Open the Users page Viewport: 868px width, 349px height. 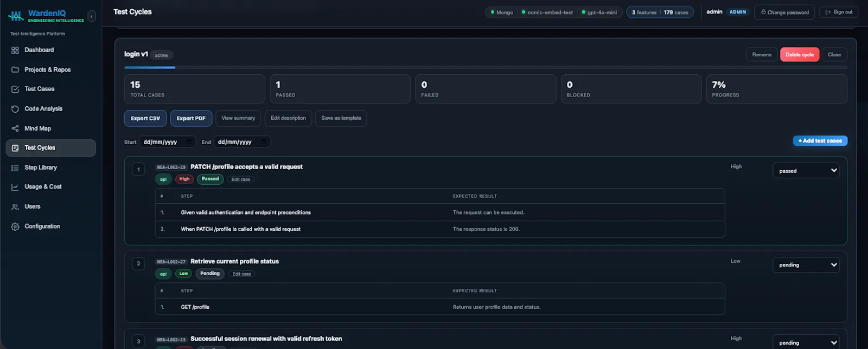(51, 206)
